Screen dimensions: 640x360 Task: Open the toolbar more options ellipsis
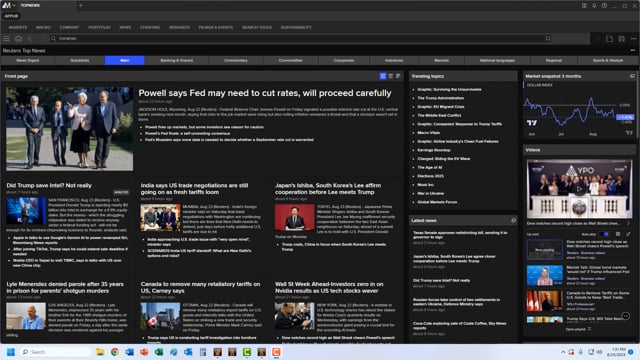[x=633, y=38]
